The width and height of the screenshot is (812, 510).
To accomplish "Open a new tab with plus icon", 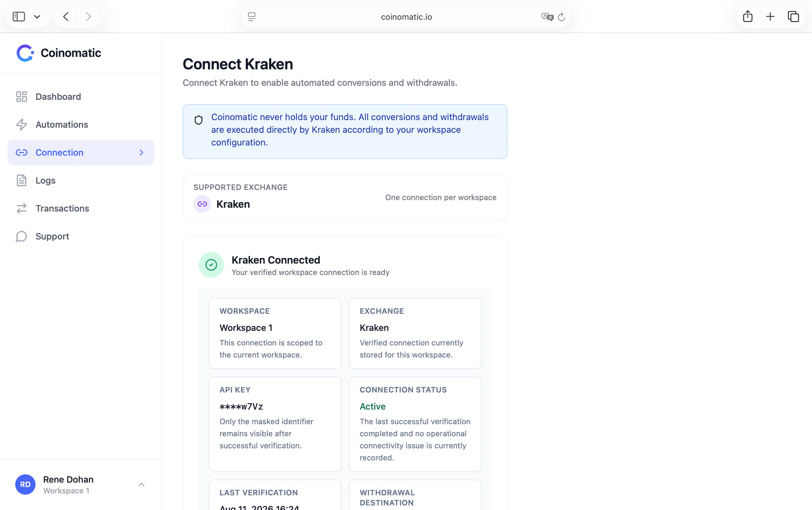I will point(770,17).
